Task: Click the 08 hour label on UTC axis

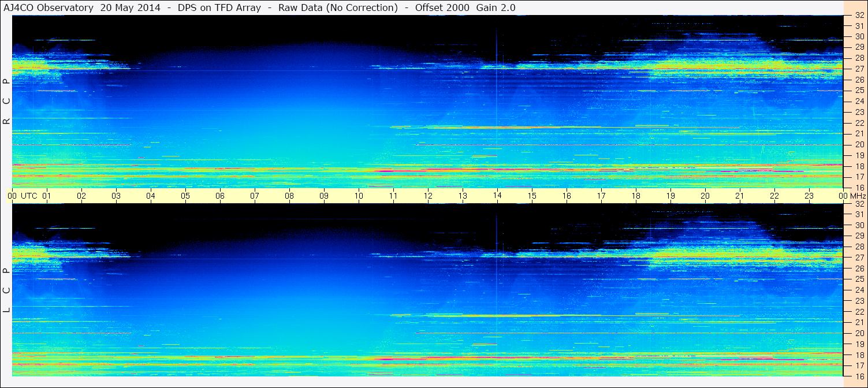Action: coord(289,196)
